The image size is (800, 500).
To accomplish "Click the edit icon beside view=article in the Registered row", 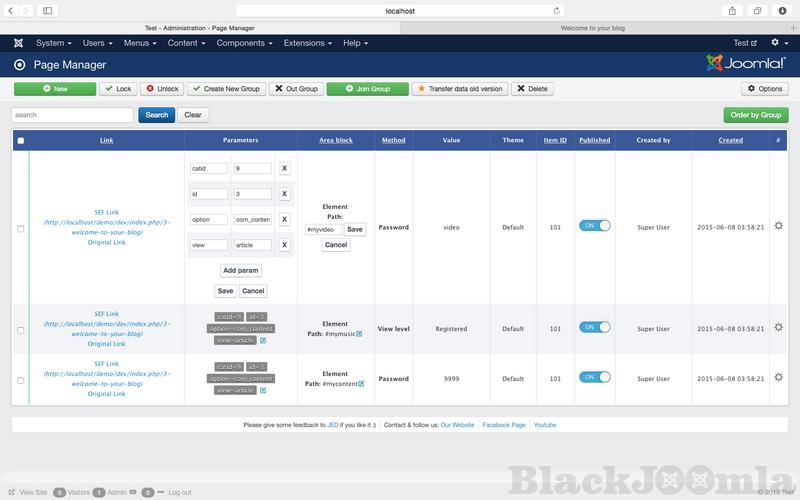I will (x=263, y=340).
